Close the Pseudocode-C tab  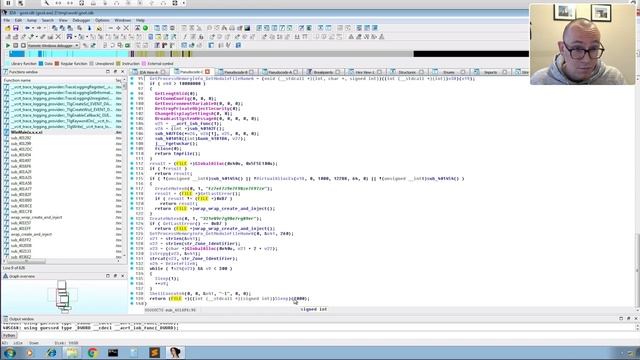207,72
